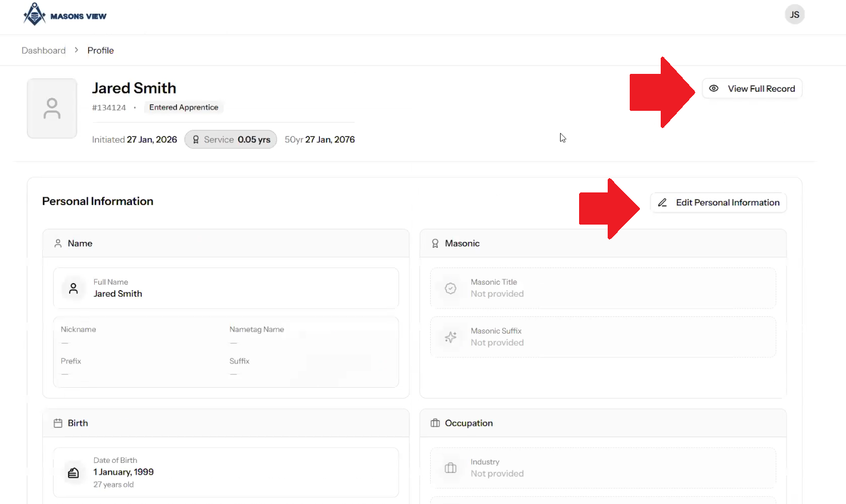Click the Entered Apprentice degree badge
This screenshot has width=846, height=504.
pos(183,107)
